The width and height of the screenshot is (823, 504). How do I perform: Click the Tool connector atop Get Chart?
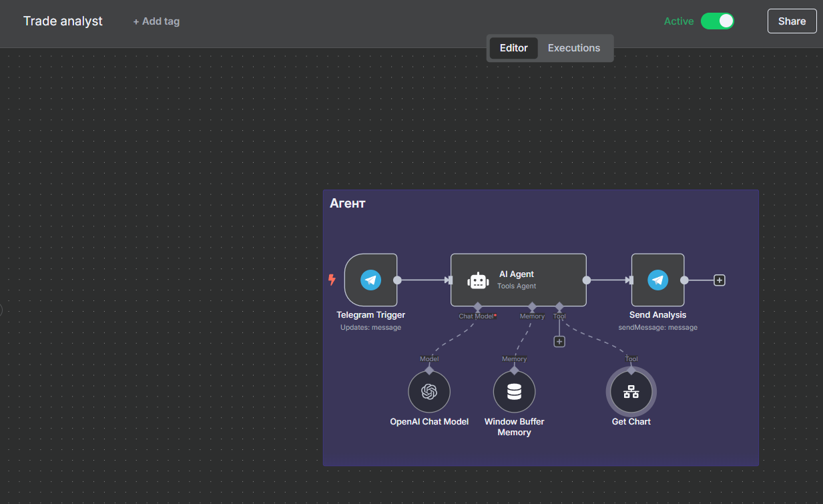click(x=631, y=370)
